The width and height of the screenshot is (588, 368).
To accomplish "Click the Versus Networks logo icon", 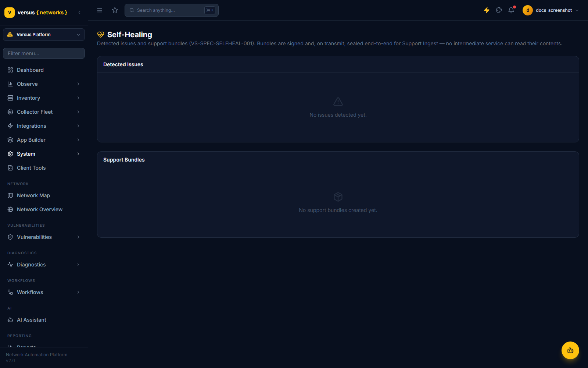I will click(x=10, y=13).
